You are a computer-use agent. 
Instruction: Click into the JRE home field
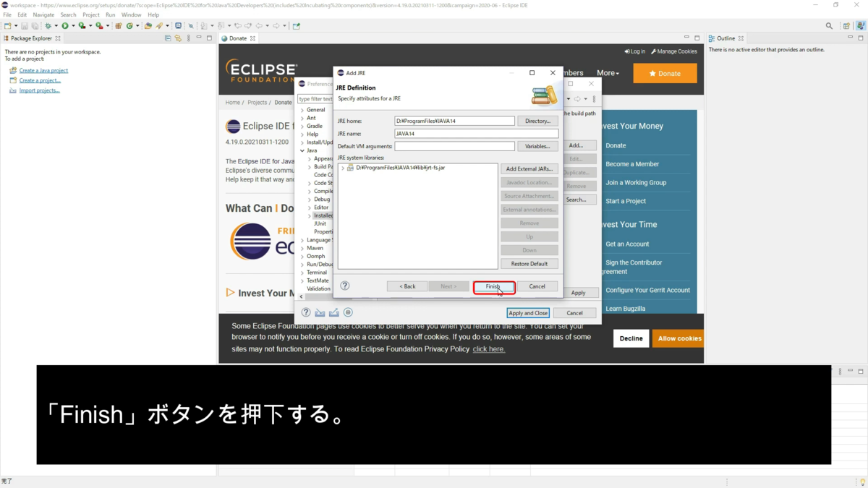coord(455,121)
